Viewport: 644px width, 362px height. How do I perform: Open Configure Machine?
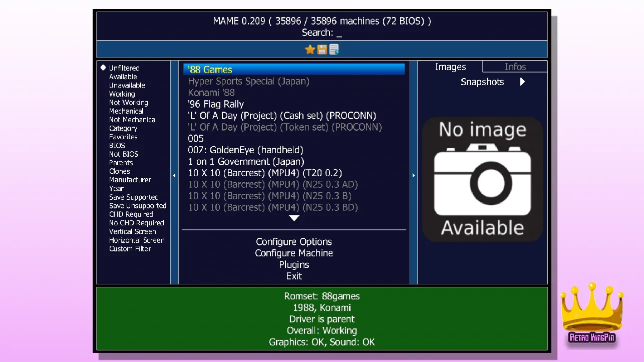tap(294, 253)
